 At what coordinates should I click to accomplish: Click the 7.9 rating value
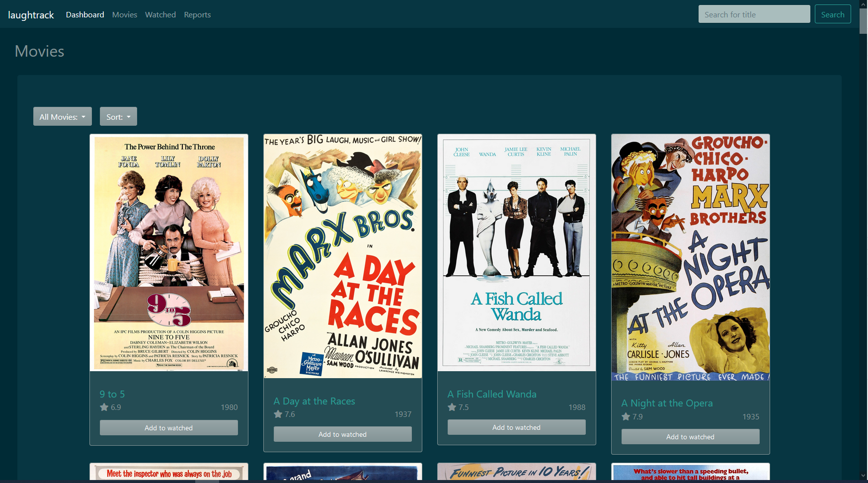(x=637, y=416)
